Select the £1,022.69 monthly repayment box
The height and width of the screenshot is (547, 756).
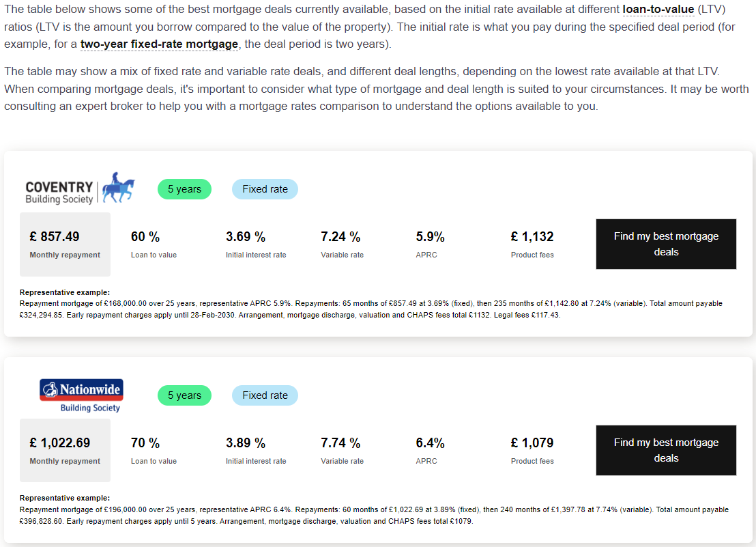pyautogui.click(x=65, y=450)
